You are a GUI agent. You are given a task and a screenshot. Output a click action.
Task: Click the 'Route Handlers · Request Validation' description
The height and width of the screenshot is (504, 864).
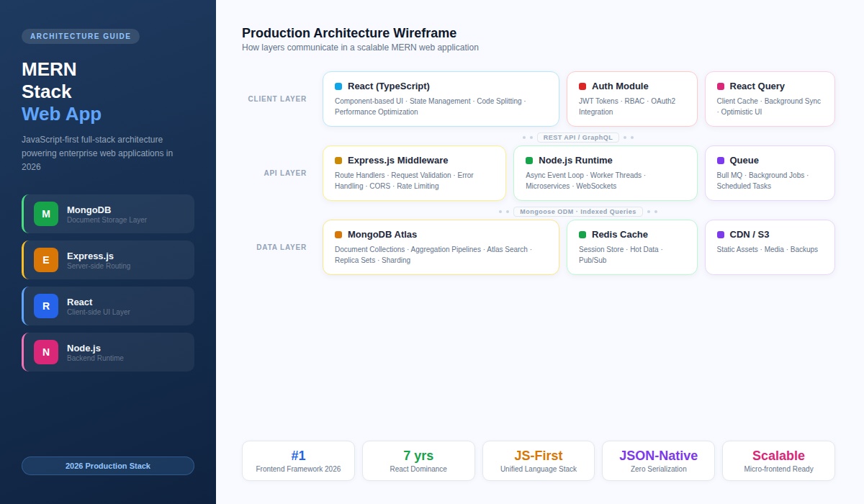(404, 181)
